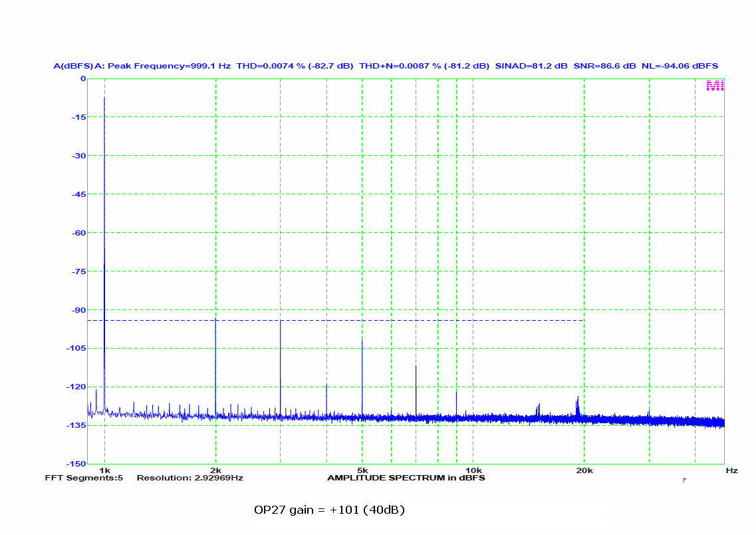The image size is (756, 535).
Task: Click the -30 vertical axis label
Action: tap(78, 156)
